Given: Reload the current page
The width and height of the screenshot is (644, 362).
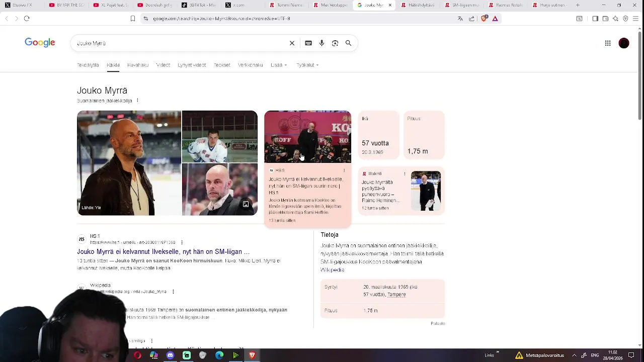Looking at the screenshot, I should [27, 19].
